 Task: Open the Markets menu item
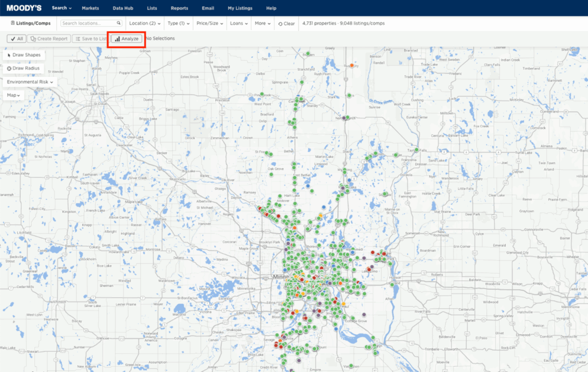coord(90,8)
